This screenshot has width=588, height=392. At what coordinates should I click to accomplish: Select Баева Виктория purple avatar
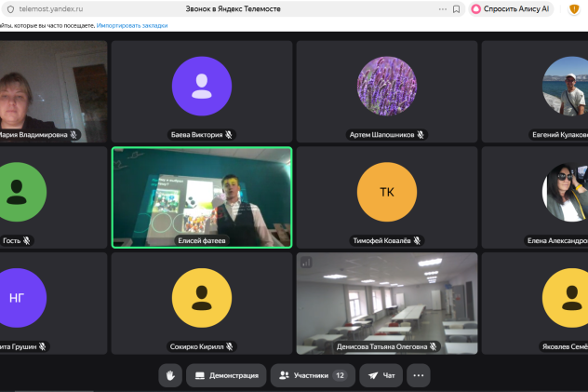[202, 87]
